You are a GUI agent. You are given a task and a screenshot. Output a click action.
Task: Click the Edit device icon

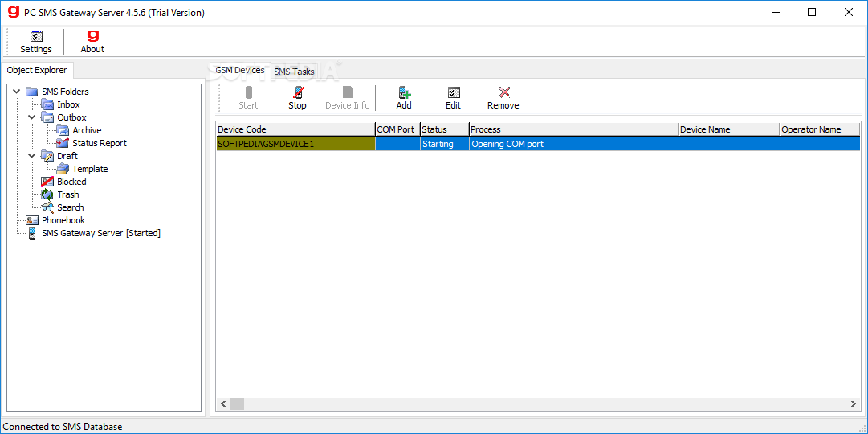454,92
